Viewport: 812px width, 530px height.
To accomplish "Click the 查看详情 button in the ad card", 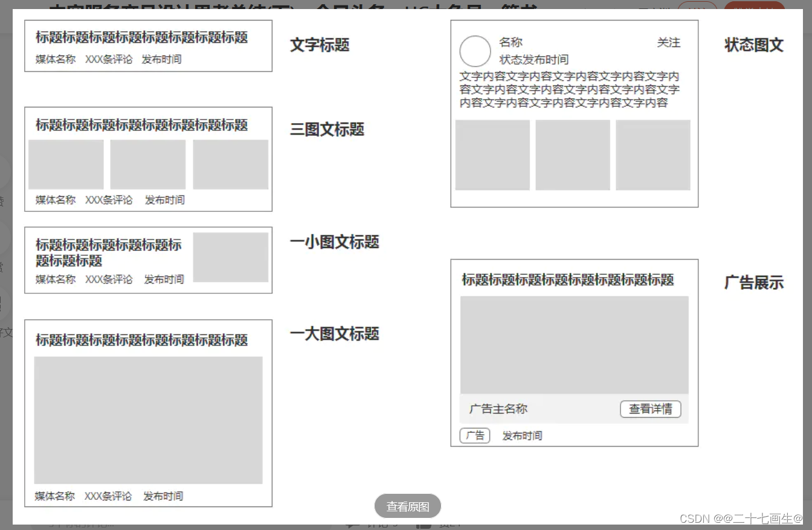I will point(651,409).
